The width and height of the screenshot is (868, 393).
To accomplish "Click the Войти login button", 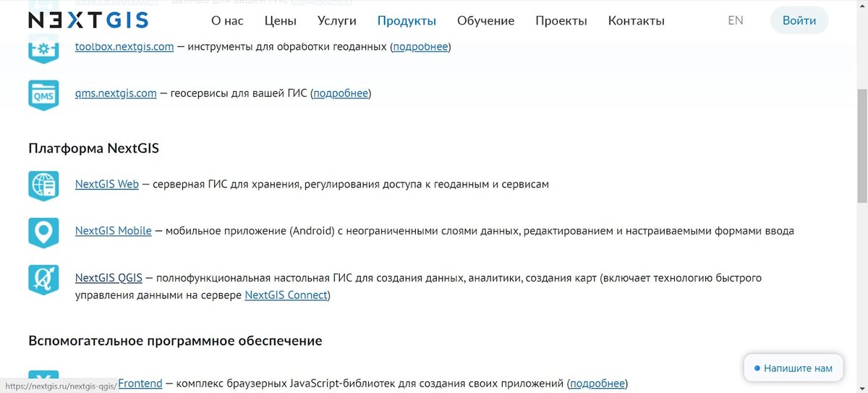I will pos(799,20).
